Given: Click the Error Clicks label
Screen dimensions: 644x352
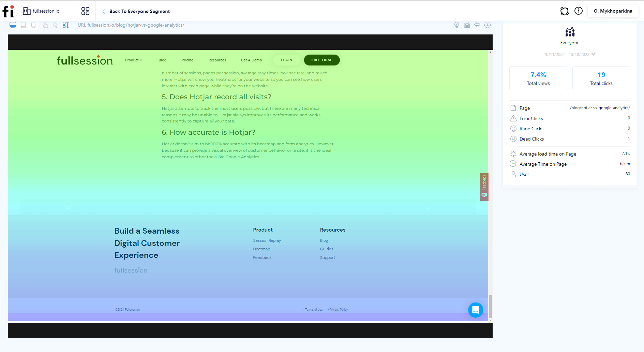Looking at the screenshot, I should [x=531, y=118].
